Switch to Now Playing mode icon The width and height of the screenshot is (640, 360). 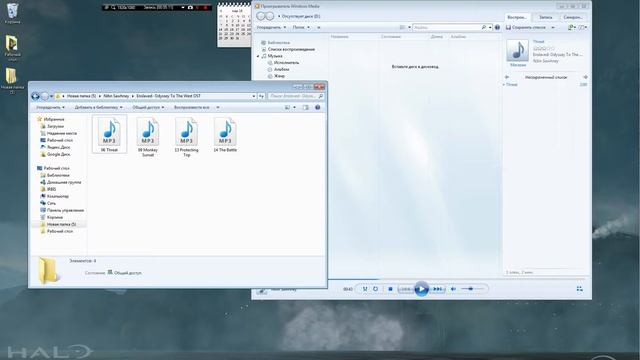pos(579,289)
